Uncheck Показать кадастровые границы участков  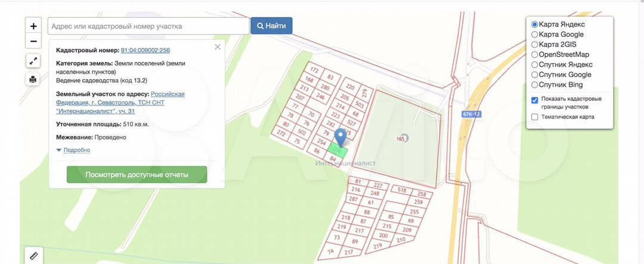tap(534, 100)
